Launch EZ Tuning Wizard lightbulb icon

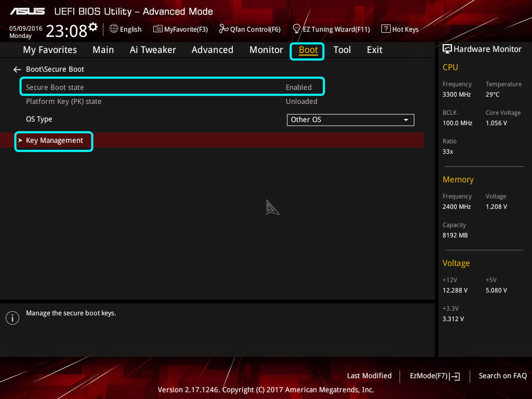coord(297,29)
